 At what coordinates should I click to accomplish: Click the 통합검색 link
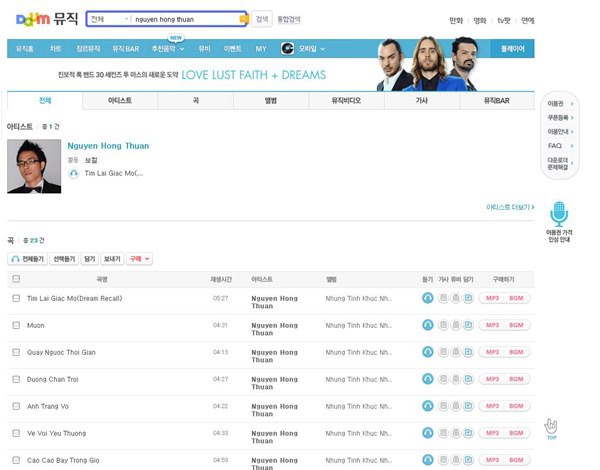click(x=289, y=19)
